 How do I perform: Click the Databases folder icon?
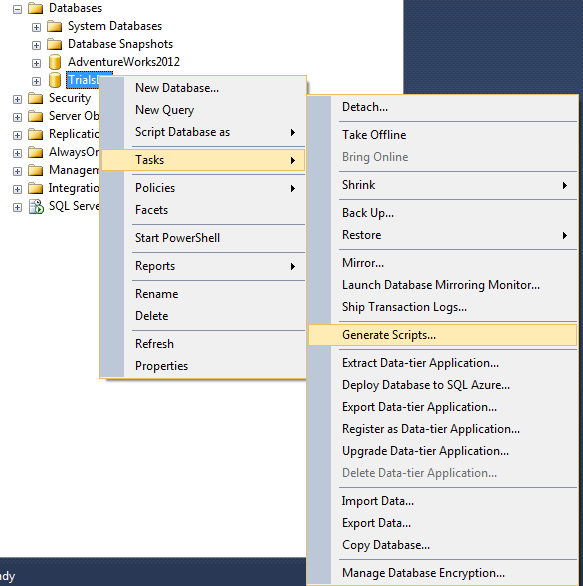click(x=36, y=8)
